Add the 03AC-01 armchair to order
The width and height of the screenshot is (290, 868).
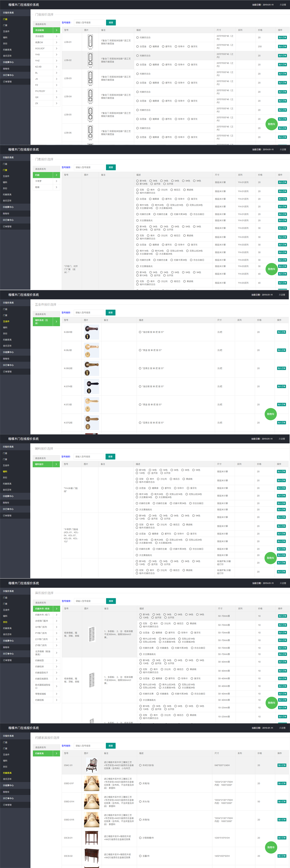(281, 765)
